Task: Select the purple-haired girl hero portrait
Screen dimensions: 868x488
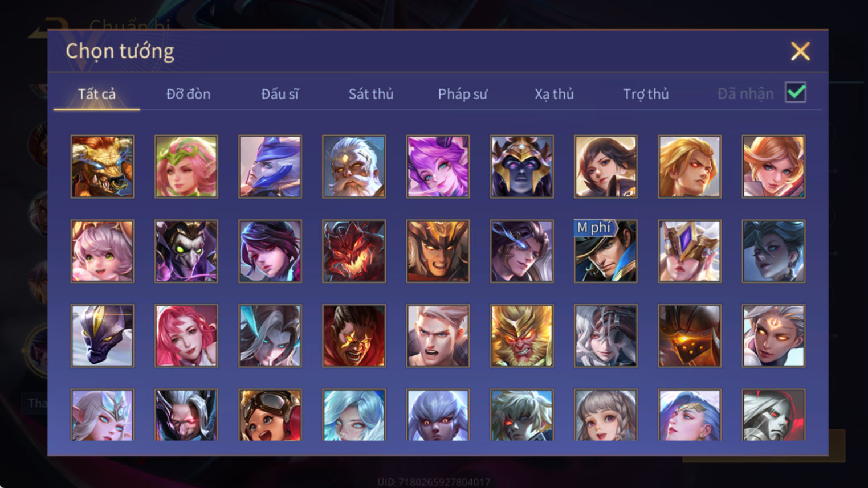Action: coord(438,166)
